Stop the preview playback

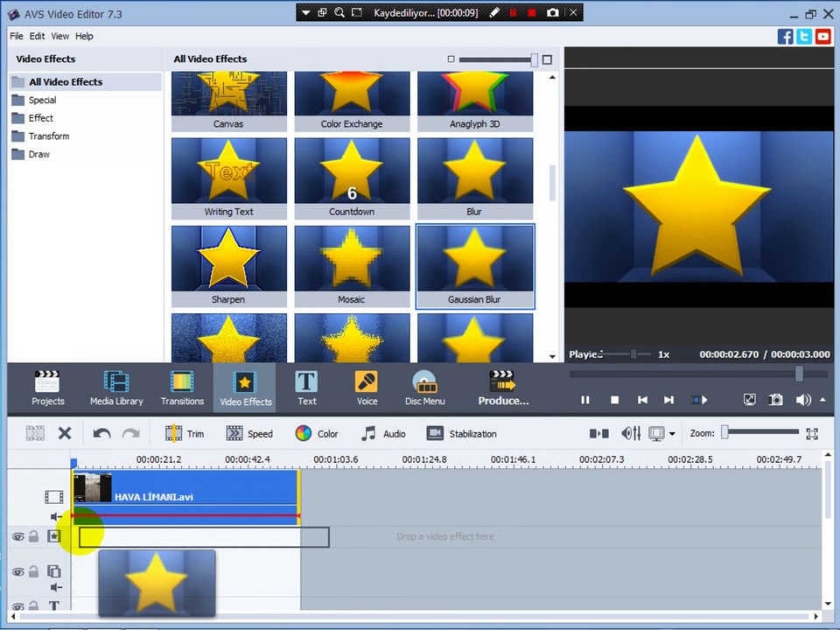tap(614, 400)
